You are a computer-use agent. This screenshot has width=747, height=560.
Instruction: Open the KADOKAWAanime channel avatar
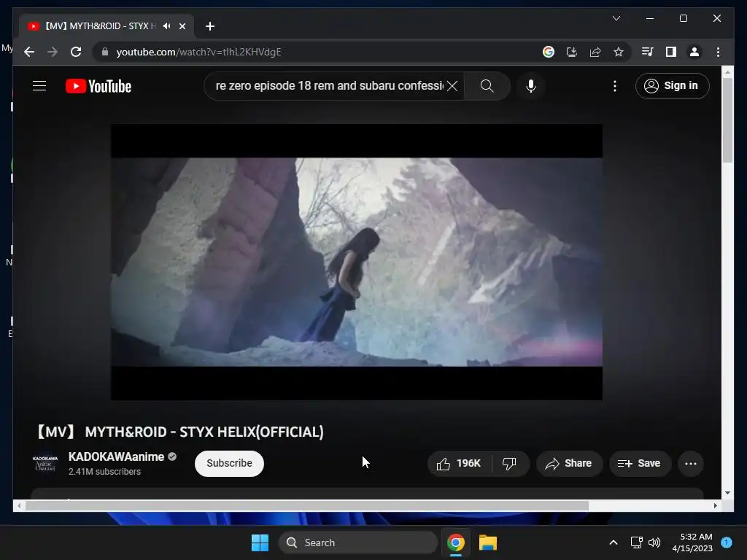pyautogui.click(x=45, y=463)
